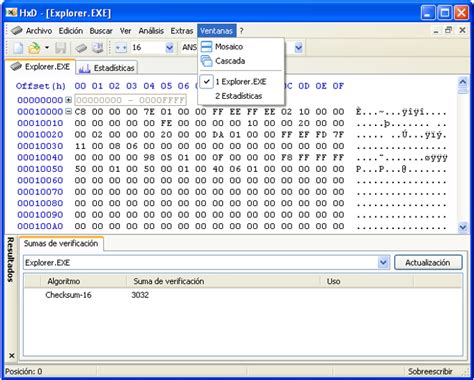Select the Sumas de verificación tab

click(61, 244)
